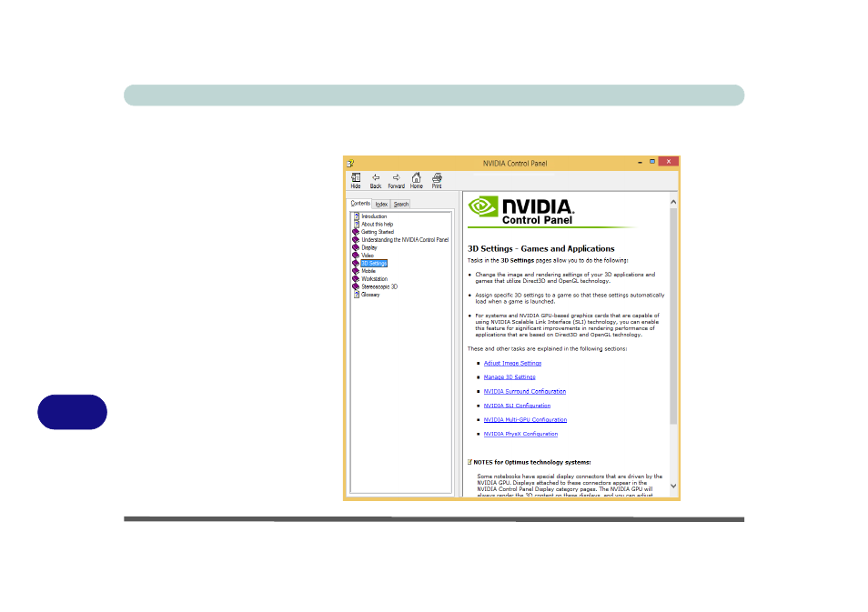Viewport: 868px width, 612px height.
Task: Expand Stereoscopic 3D in the tree
Action: (378, 286)
